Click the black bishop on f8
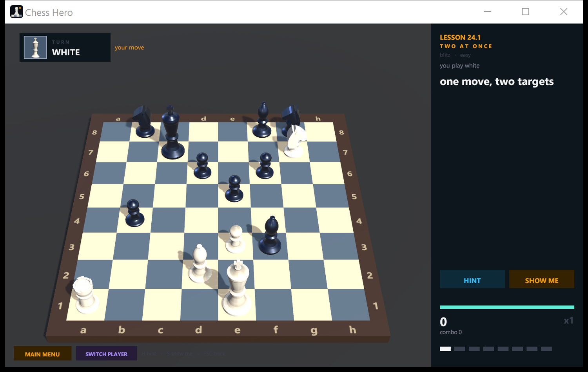The image size is (588, 372). click(262, 120)
